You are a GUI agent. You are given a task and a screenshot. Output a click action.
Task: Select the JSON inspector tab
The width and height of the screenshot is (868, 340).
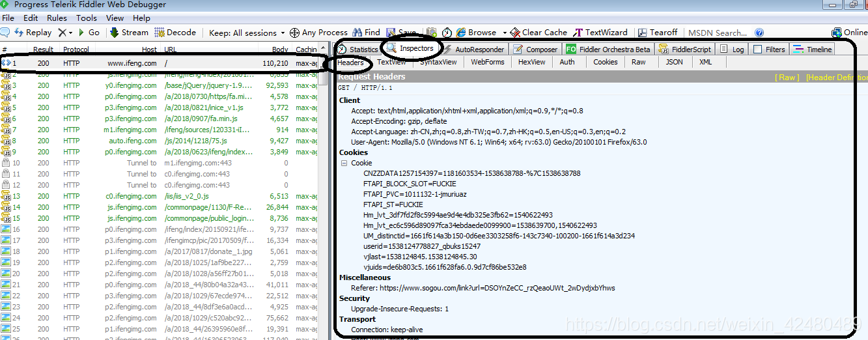click(674, 63)
